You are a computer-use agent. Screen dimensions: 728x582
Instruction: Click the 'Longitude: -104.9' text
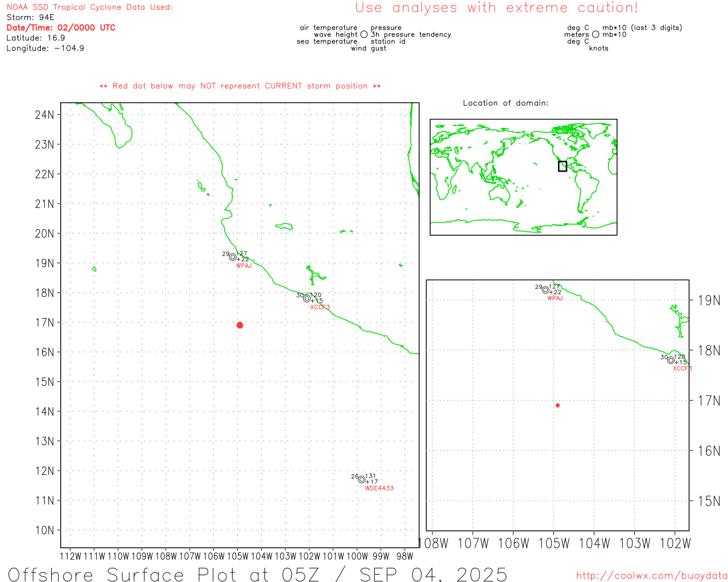tap(45, 48)
